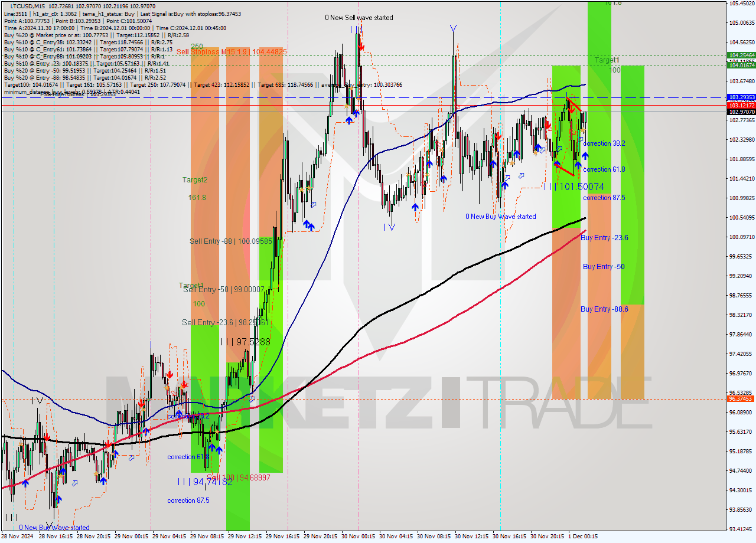Select the 93.41245 price axis value
This screenshot has width=756, height=543.
tap(741, 529)
